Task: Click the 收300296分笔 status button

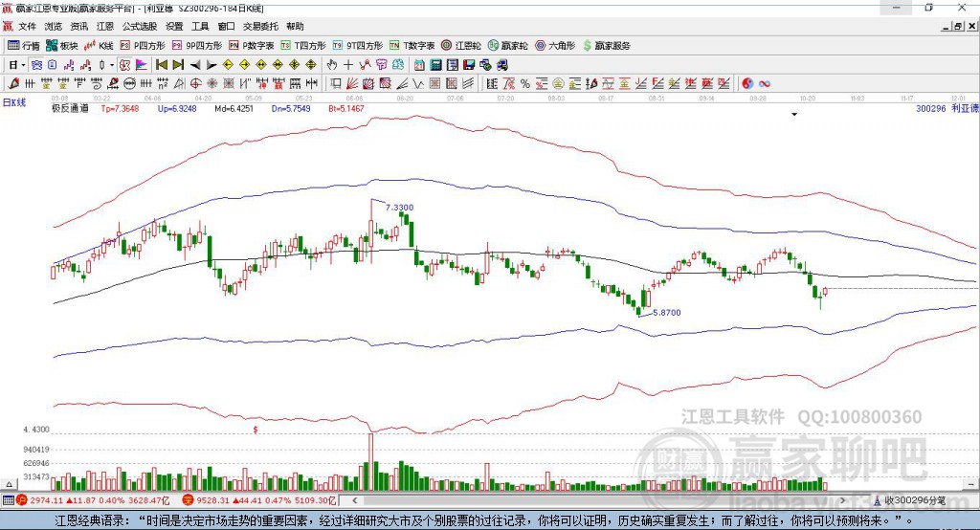Action: coord(909,500)
